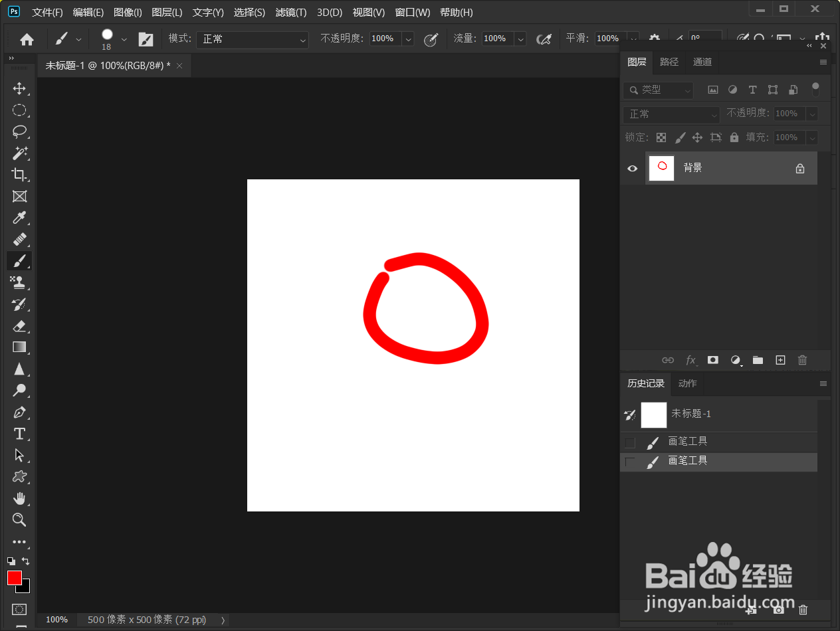Select the Hand tool
The image size is (840, 631).
point(19,498)
